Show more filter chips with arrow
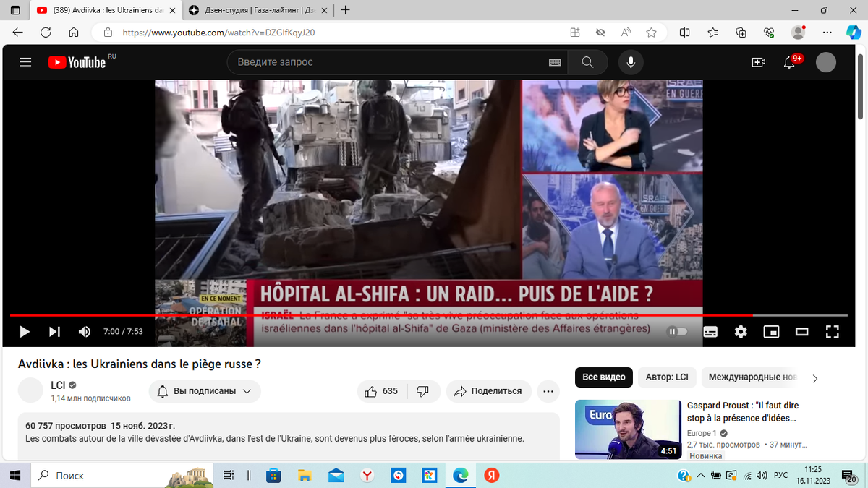This screenshot has width=868, height=488. pyautogui.click(x=815, y=378)
